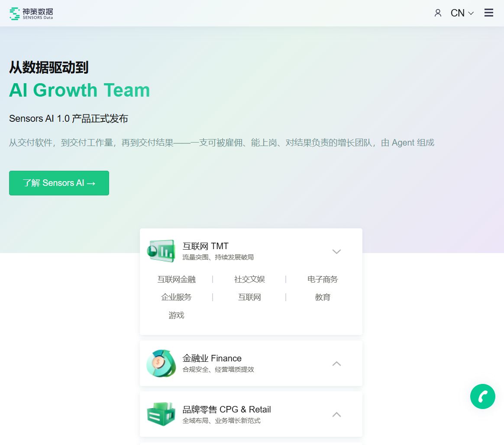Expand the 金融业 Finance section chevron
The image size is (504, 445).
336,364
